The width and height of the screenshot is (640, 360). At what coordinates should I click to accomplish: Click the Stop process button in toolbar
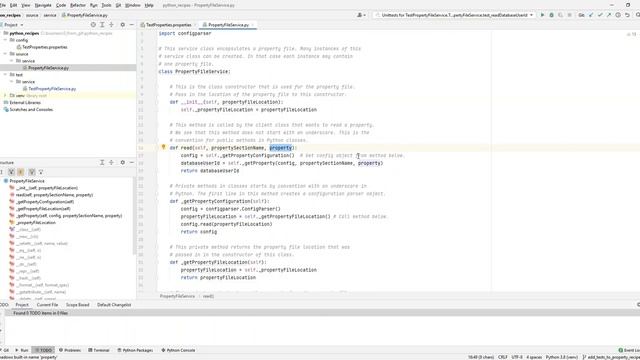coord(569,15)
